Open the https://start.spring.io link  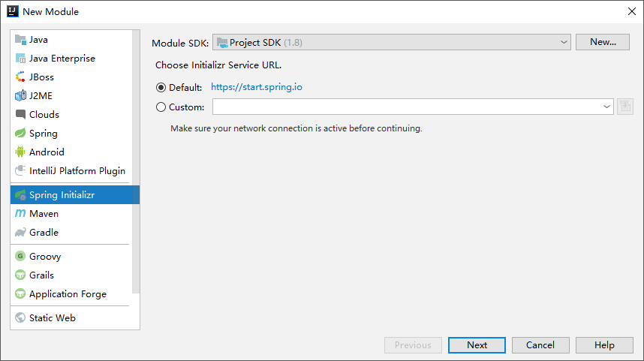(257, 87)
